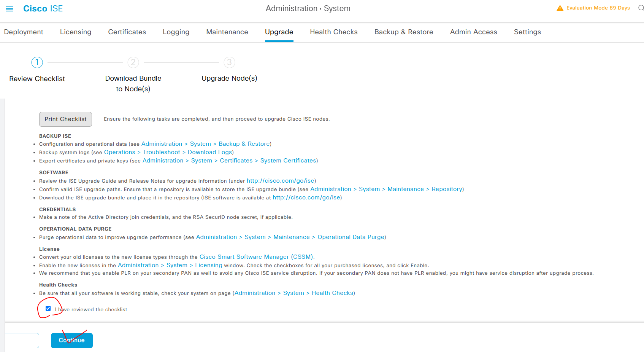
Task: Click the Active Directory join credentials note
Action: pyautogui.click(x=166, y=217)
